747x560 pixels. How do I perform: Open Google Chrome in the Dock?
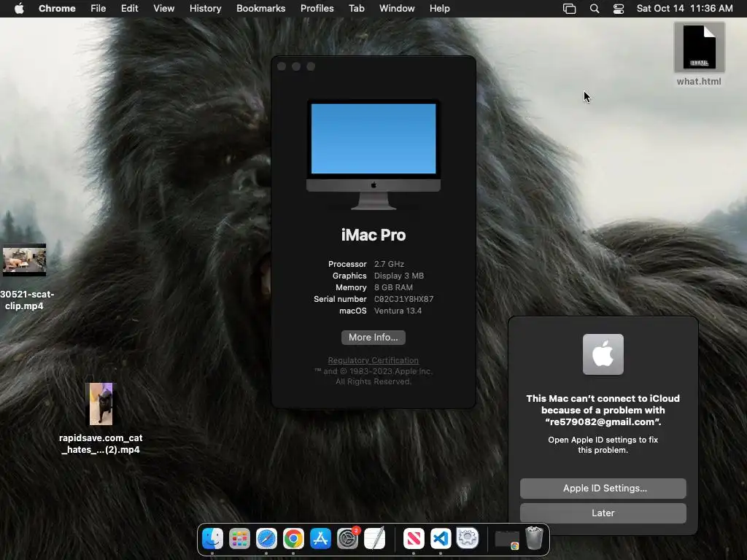pos(293,539)
